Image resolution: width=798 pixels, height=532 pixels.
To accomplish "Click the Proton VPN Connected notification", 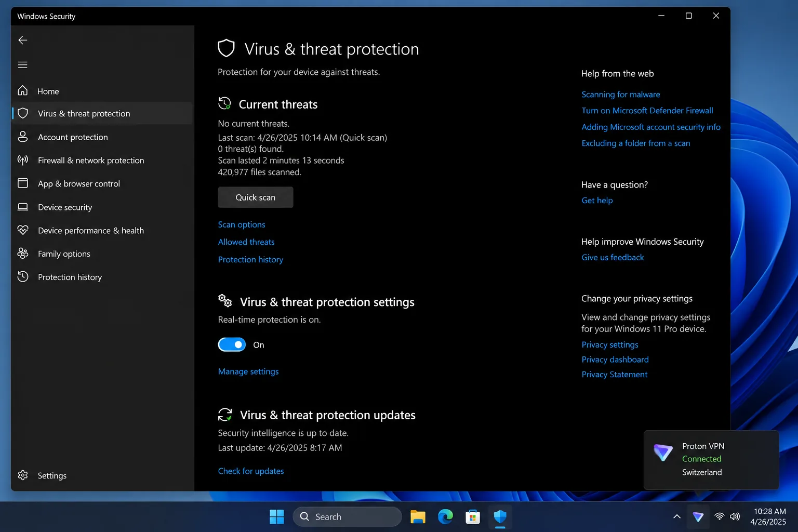I will click(x=711, y=460).
